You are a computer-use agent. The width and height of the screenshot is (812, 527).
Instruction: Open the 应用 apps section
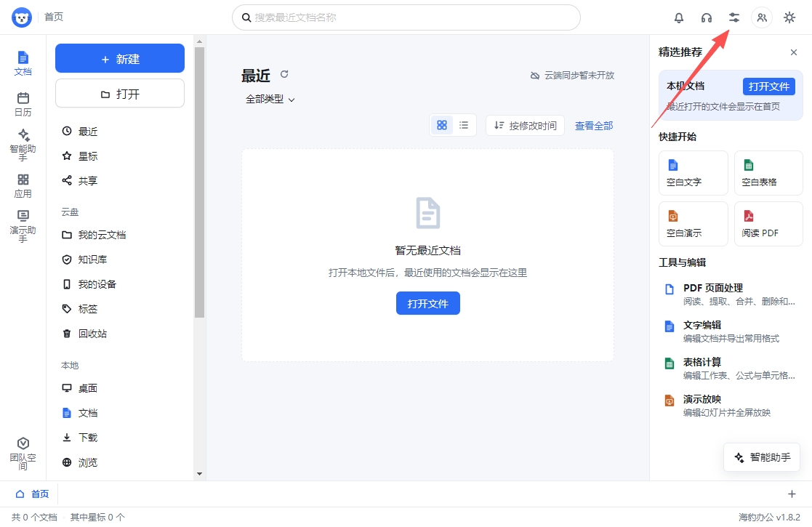[23, 186]
